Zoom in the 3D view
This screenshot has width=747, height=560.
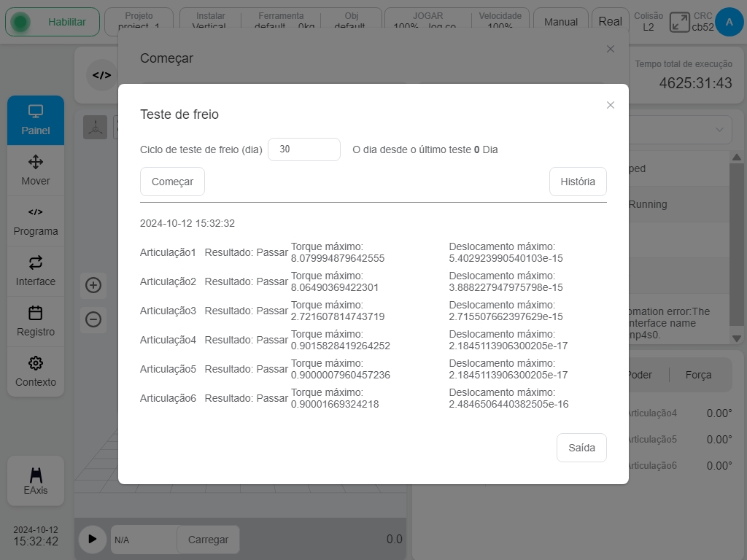(93, 285)
